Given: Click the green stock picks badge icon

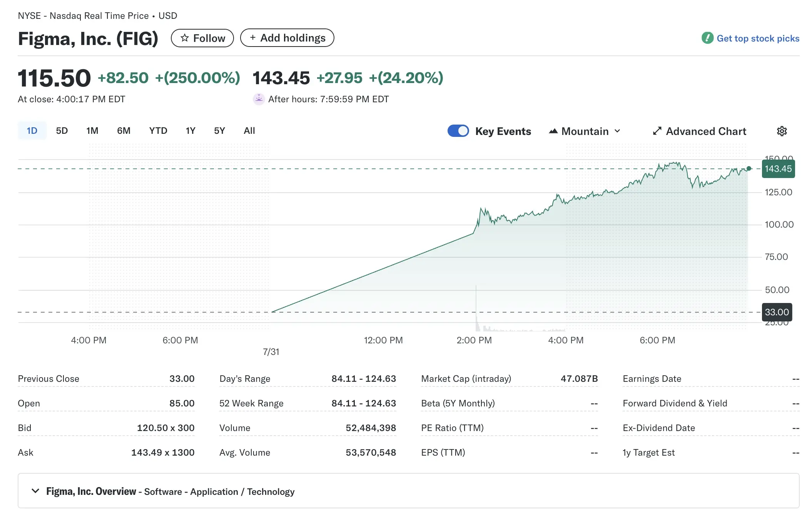Looking at the screenshot, I should point(707,38).
